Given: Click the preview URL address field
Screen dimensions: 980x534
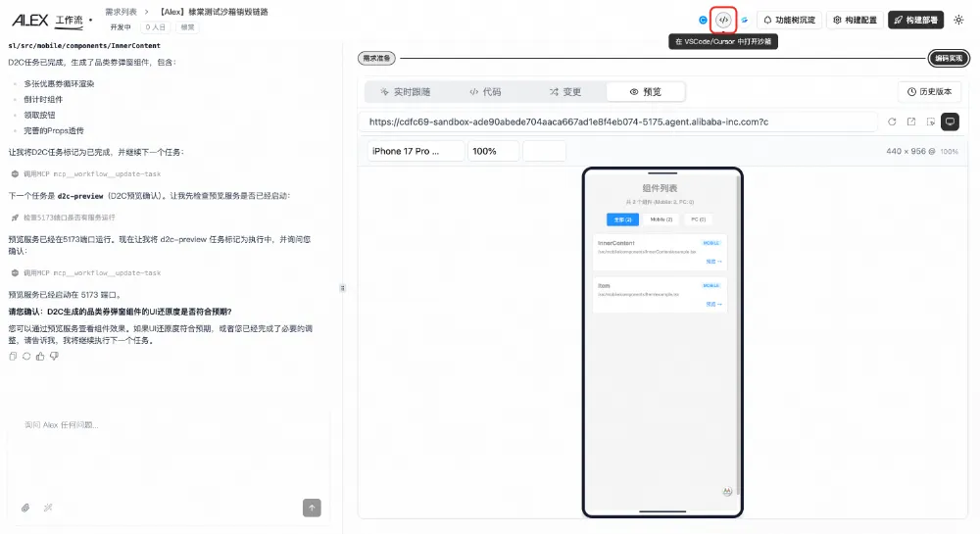Looking at the screenshot, I should click(618, 121).
